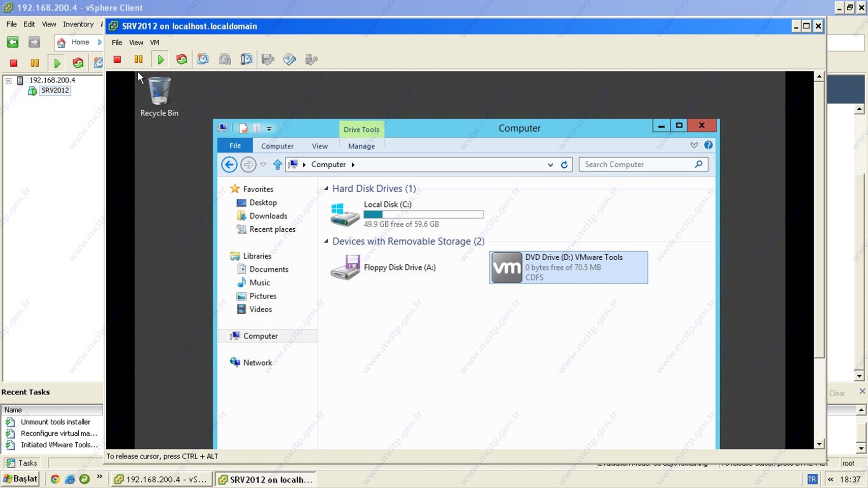Expand the Explorer ribbon chevron

pos(694,145)
